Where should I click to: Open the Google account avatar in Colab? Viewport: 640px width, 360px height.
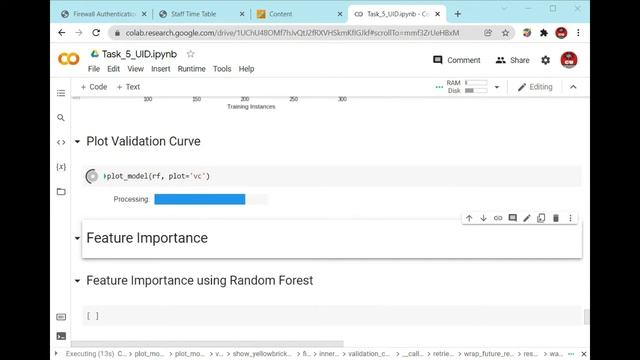569,60
